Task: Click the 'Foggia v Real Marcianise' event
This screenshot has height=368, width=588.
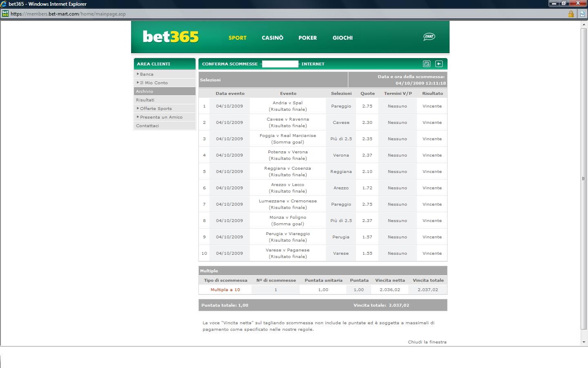Action: point(288,139)
